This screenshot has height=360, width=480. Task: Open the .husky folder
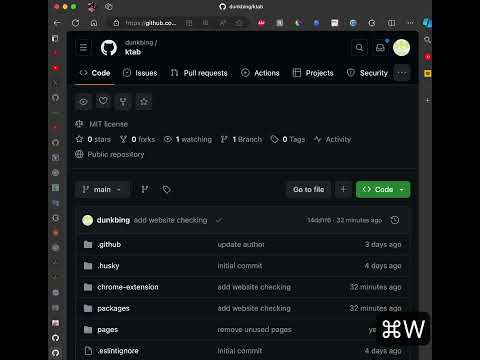[108, 266]
